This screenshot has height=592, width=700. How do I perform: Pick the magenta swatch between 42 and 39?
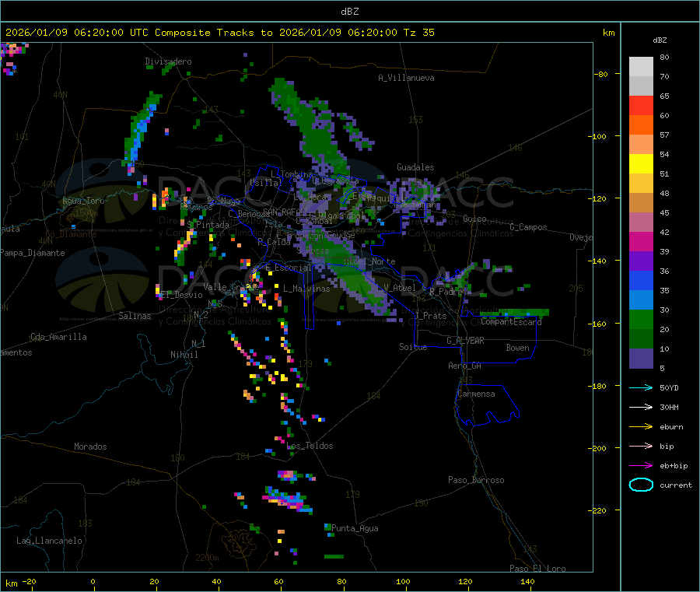click(x=641, y=241)
